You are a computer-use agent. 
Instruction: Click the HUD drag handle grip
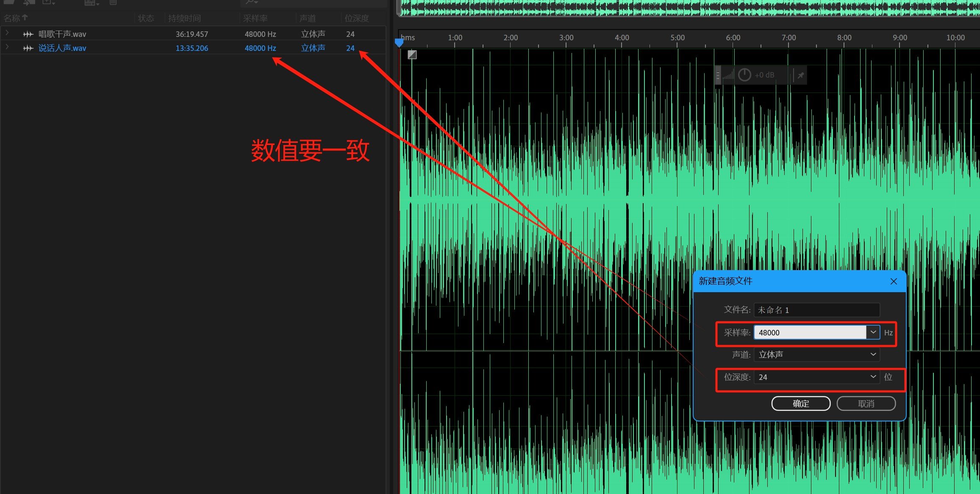[x=718, y=75]
